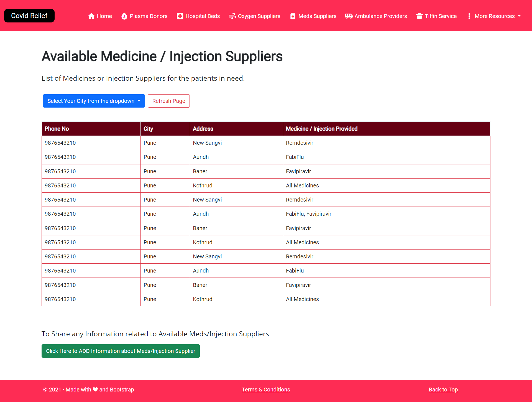Screen dimensions: 532x402
Task: Open Terms & Conditions link
Action: pos(266,390)
